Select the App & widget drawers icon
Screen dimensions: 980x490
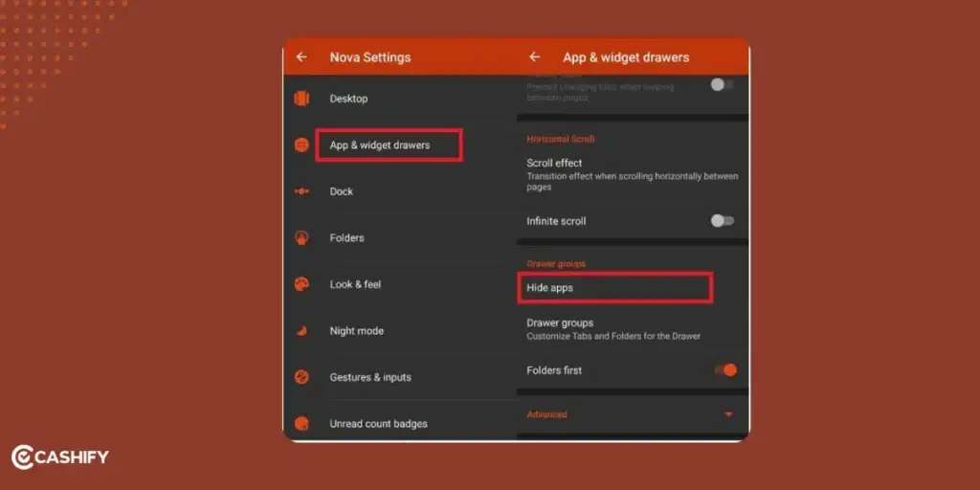(x=301, y=145)
